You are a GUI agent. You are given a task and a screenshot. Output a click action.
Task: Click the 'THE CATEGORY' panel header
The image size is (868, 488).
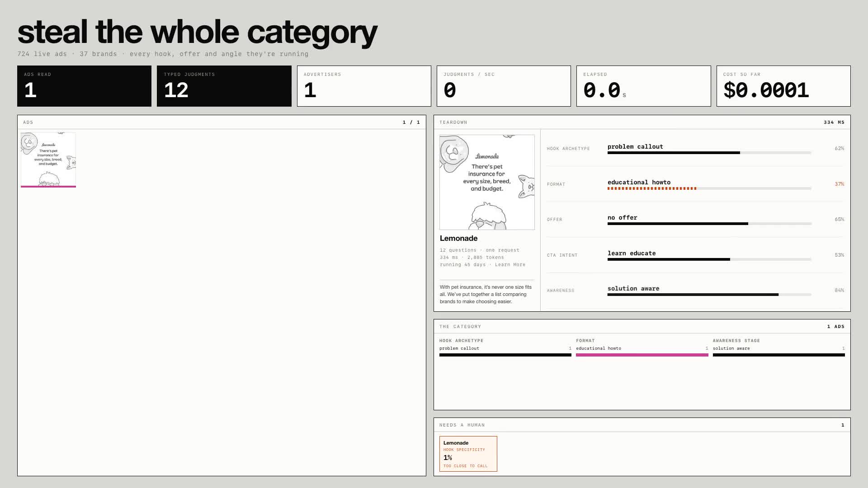(460, 327)
